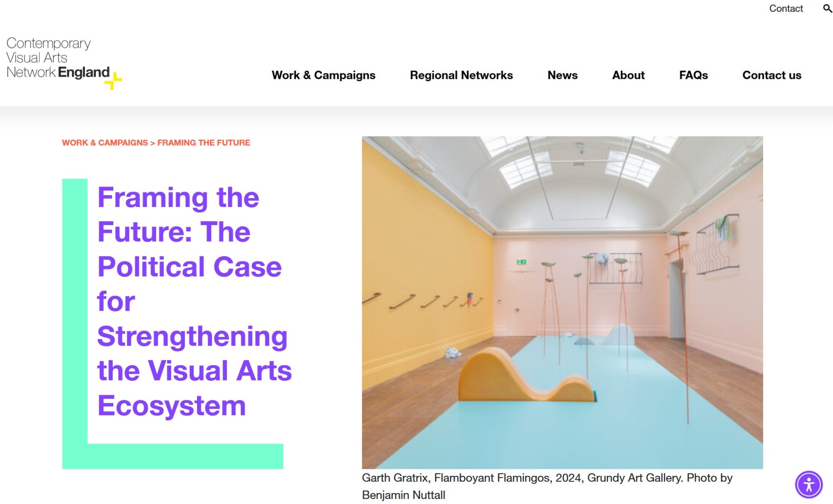
Task: Click the yellow plus symbol in logo
Action: pos(114,81)
